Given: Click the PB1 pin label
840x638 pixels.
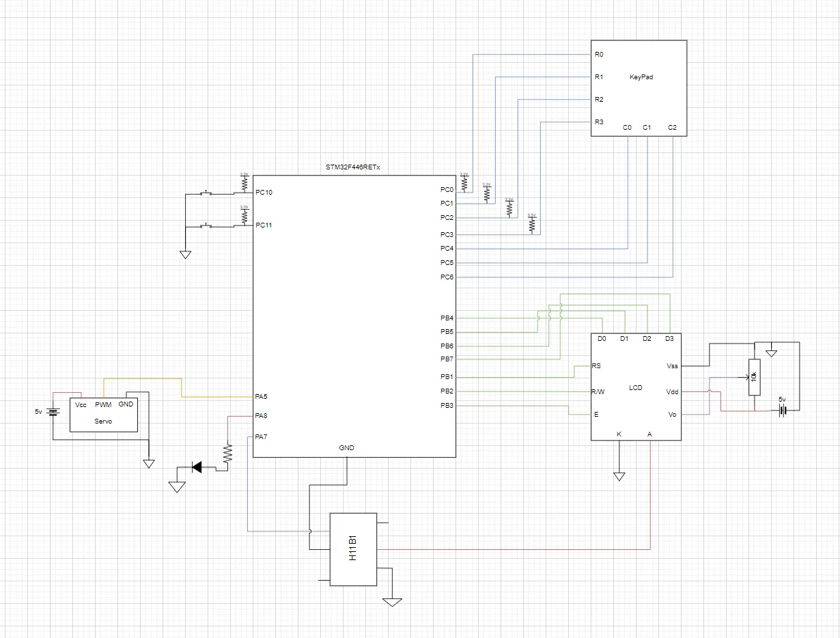Looking at the screenshot, I should point(447,377).
